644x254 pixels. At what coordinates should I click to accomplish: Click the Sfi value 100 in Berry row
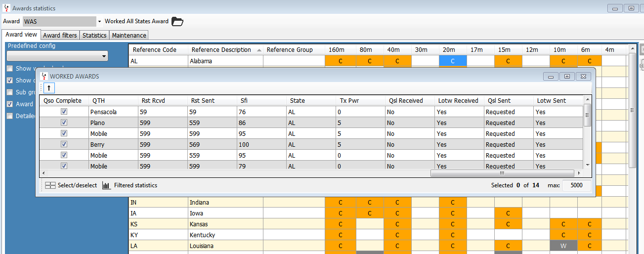tap(261, 144)
